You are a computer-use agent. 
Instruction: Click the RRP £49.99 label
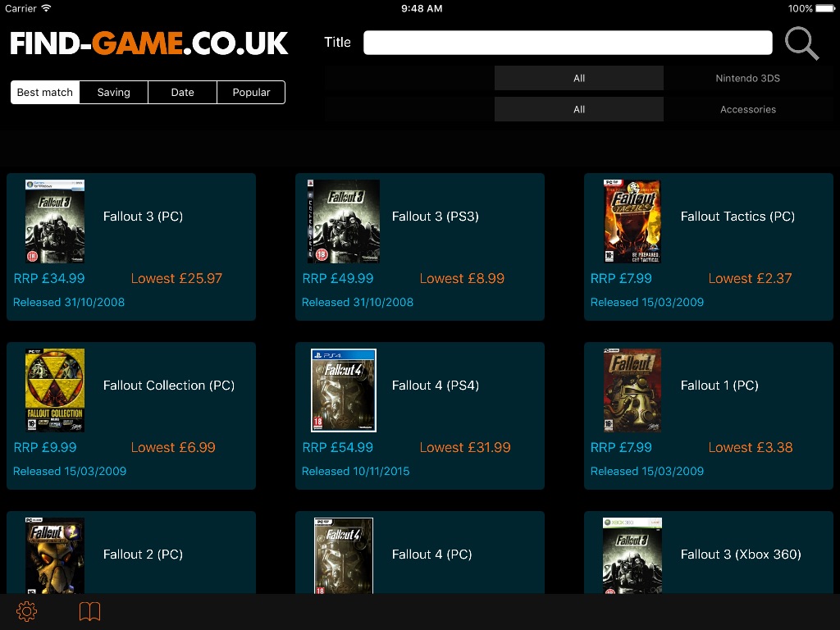pyautogui.click(x=338, y=279)
